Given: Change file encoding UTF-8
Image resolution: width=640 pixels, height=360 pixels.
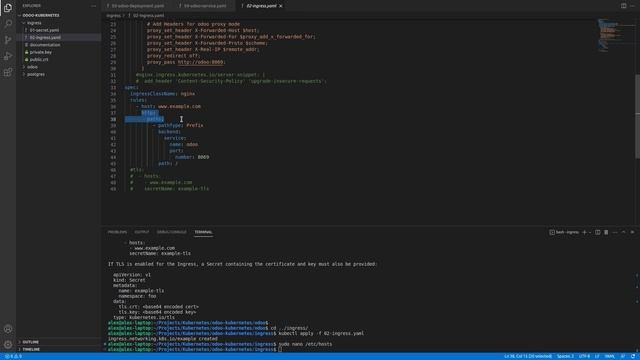Looking at the screenshot, I should (x=584, y=356).
